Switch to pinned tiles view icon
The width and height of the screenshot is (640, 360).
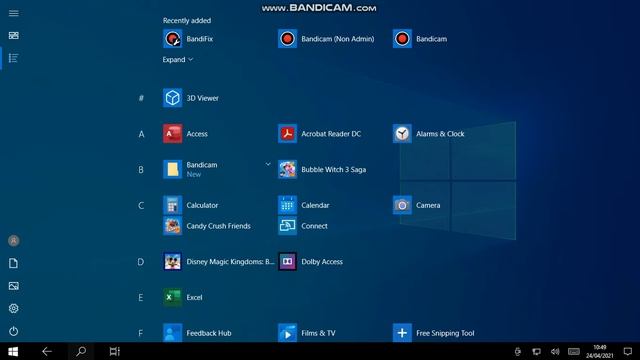coord(13,36)
